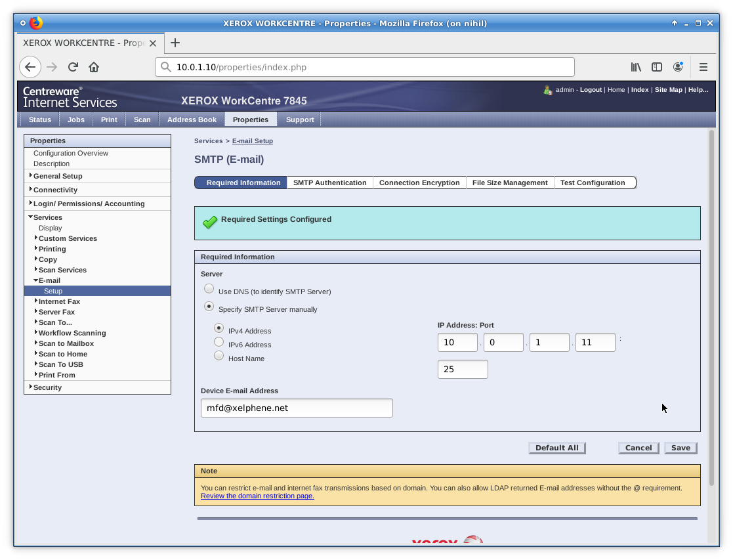This screenshot has width=733, height=560.
Task: Open the Firefox account icon
Action: coord(678,67)
